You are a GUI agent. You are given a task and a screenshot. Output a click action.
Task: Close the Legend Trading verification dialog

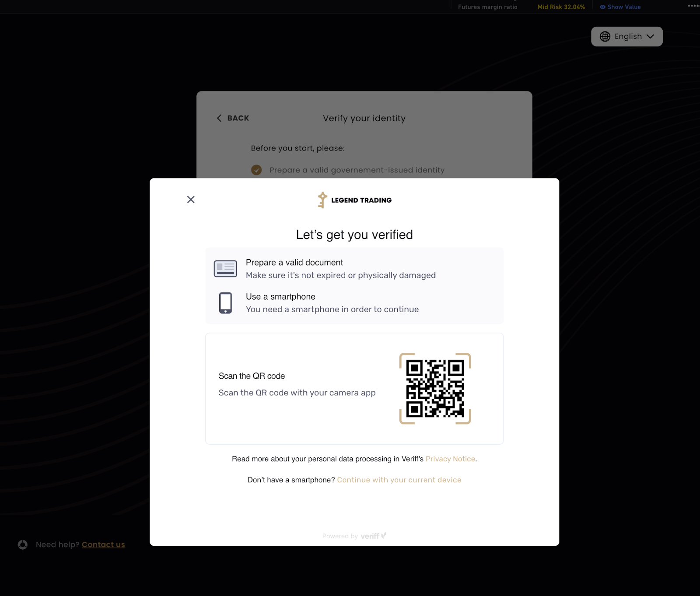(x=191, y=199)
